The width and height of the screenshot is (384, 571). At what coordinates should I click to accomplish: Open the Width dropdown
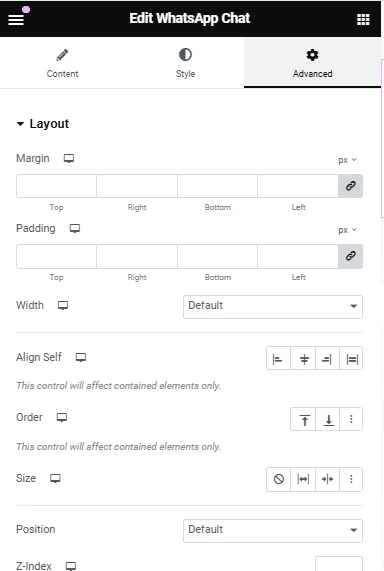click(x=273, y=307)
